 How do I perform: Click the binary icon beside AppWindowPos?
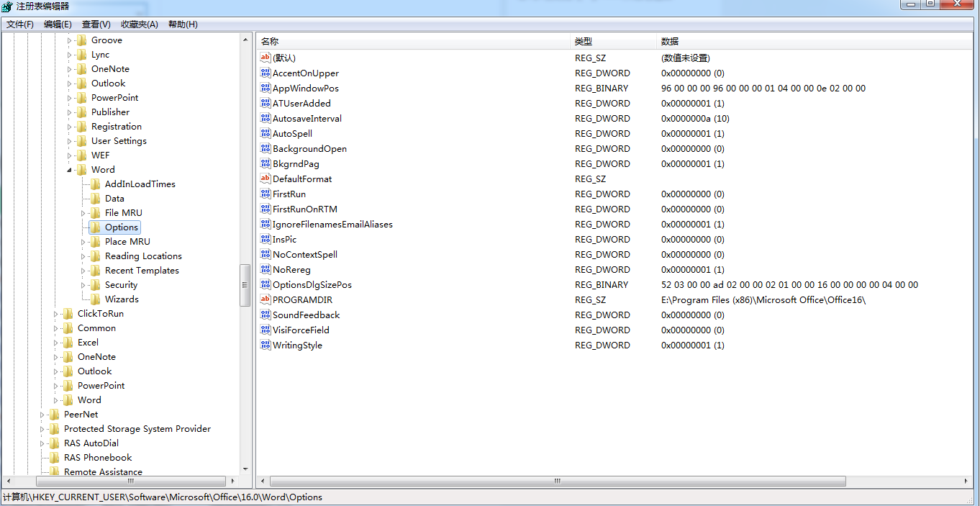pos(266,88)
